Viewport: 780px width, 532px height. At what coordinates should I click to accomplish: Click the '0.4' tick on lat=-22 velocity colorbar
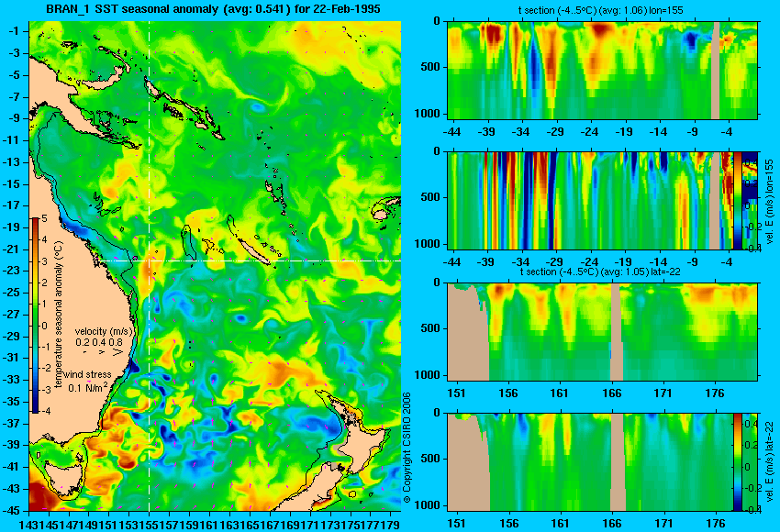point(751,424)
